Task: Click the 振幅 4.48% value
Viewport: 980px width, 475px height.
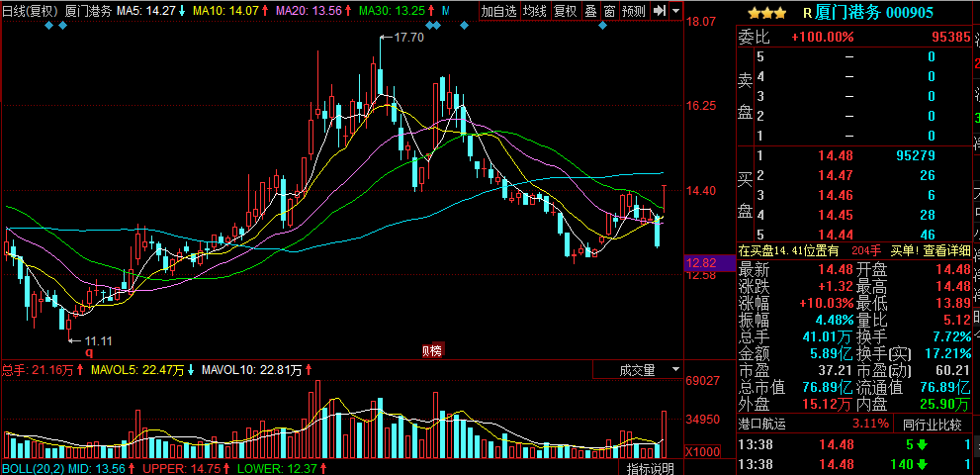Action: pyautogui.click(x=833, y=321)
